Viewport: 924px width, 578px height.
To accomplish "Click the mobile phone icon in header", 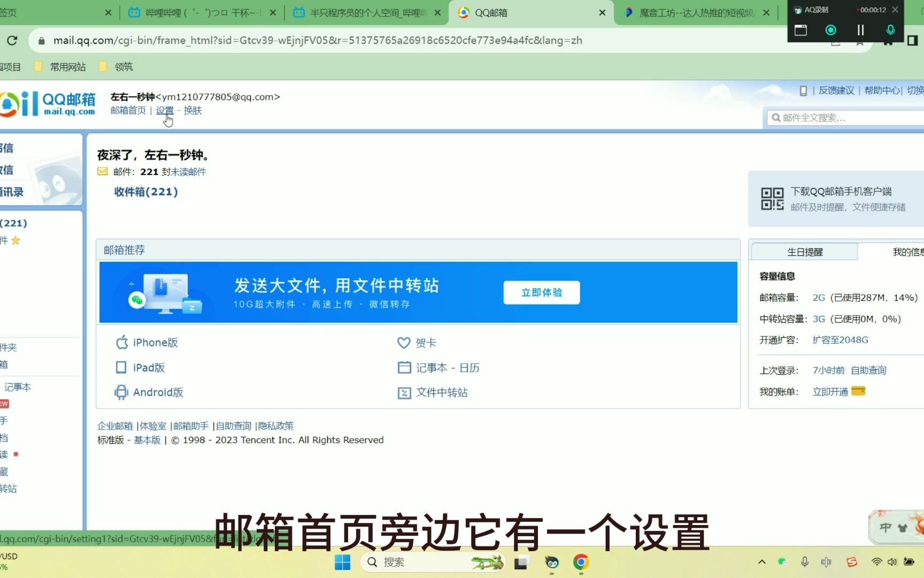I will coord(803,91).
